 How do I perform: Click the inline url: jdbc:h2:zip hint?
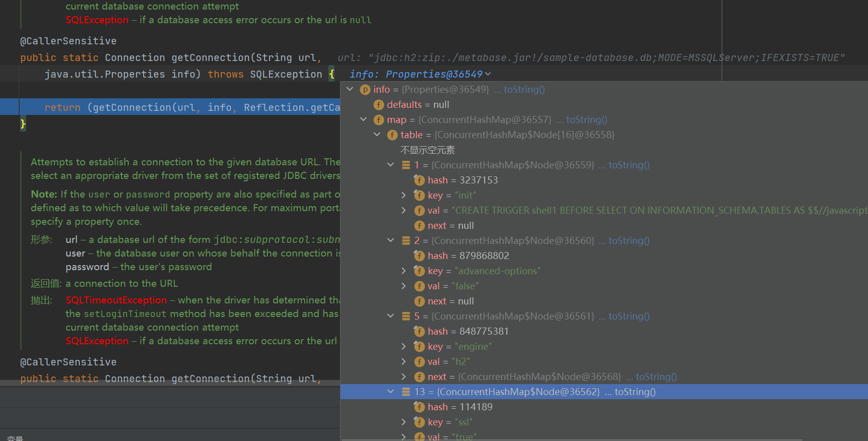point(591,57)
